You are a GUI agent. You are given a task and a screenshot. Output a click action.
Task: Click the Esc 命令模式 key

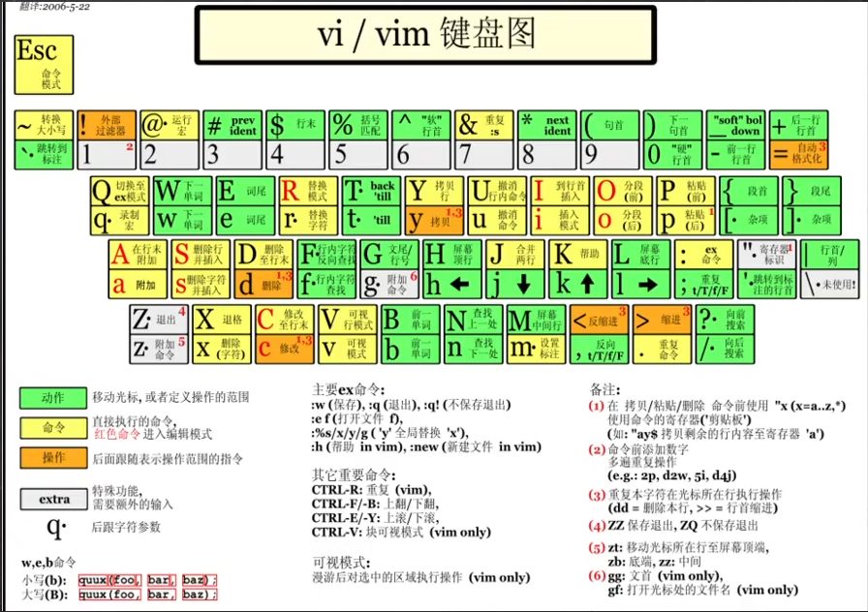pyautogui.click(x=44, y=65)
